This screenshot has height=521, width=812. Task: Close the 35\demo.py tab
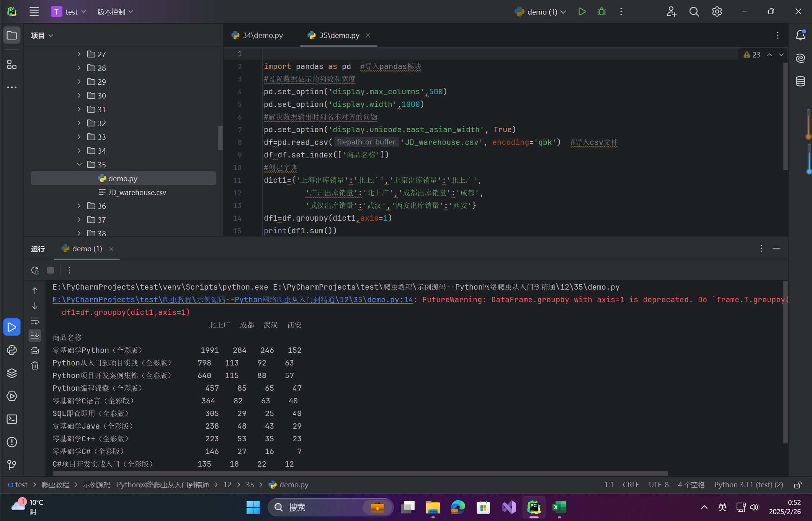368,35
